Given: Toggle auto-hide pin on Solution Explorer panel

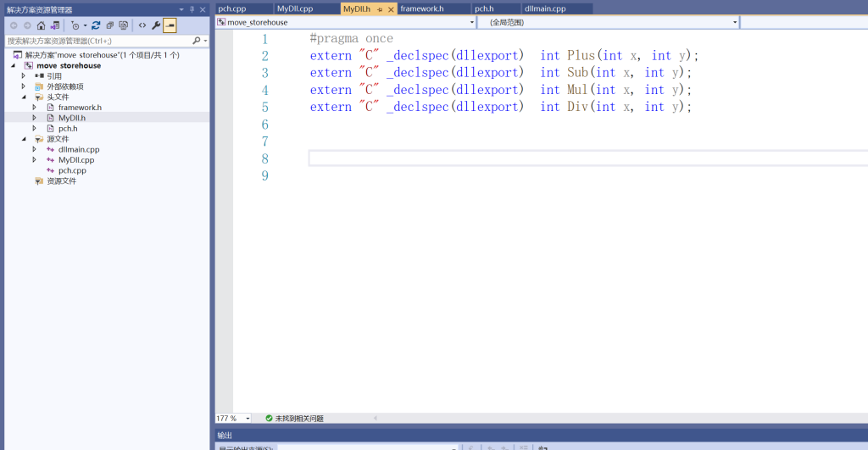Looking at the screenshot, I should [x=192, y=9].
